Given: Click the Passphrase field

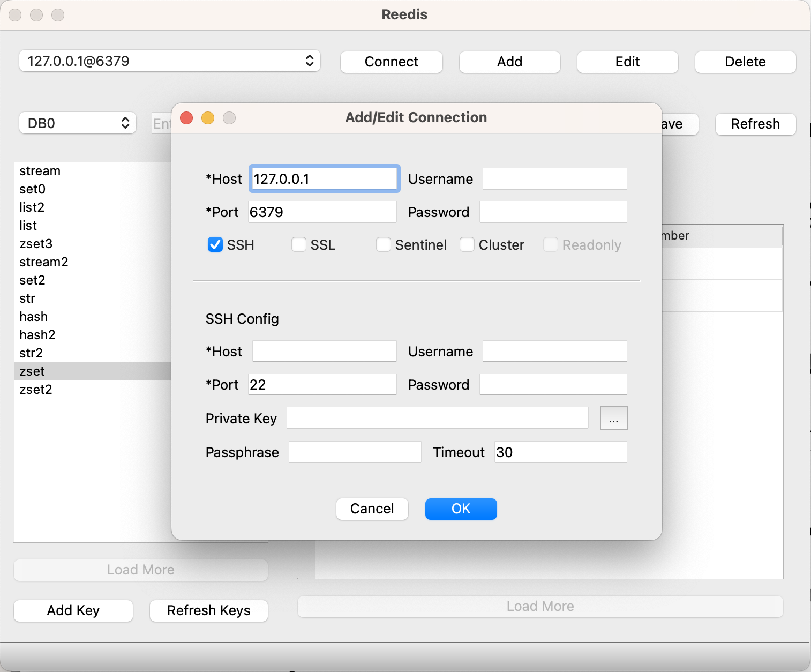Looking at the screenshot, I should (x=355, y=452).
